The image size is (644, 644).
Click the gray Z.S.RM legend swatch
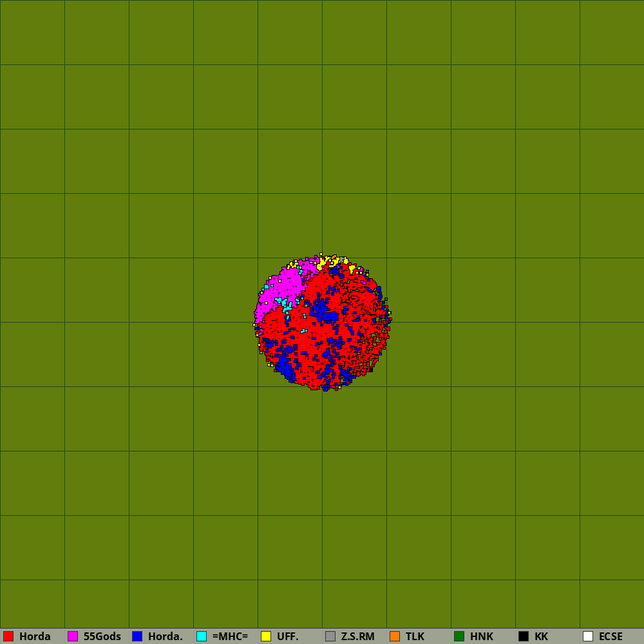tap(330, 636)
